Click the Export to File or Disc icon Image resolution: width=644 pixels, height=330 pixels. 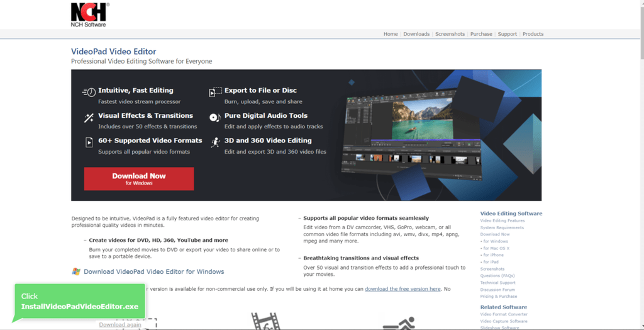pyautogui.click(x=215, y=92)
